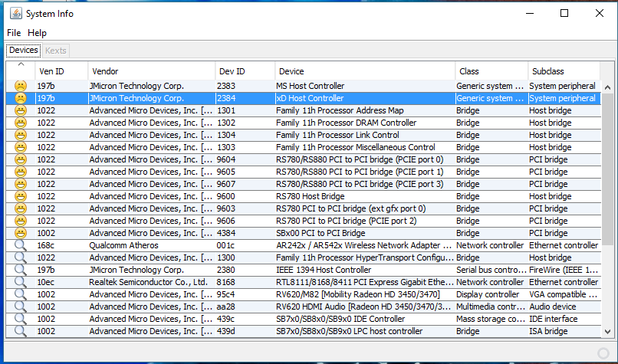Click sad face icon for xD Host Controller
The image size is (618, 364).
coord(21,98)
